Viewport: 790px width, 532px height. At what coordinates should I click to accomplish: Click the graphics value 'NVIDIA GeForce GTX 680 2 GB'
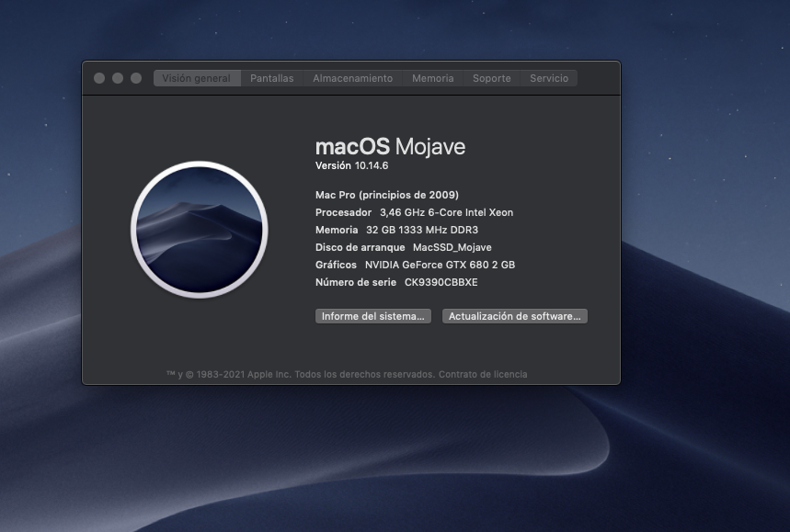click(x=440, y=265)
